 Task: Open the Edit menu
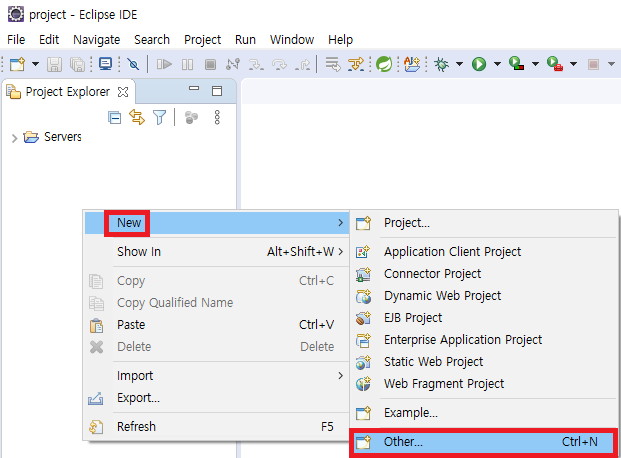click(x=49, y=40)
